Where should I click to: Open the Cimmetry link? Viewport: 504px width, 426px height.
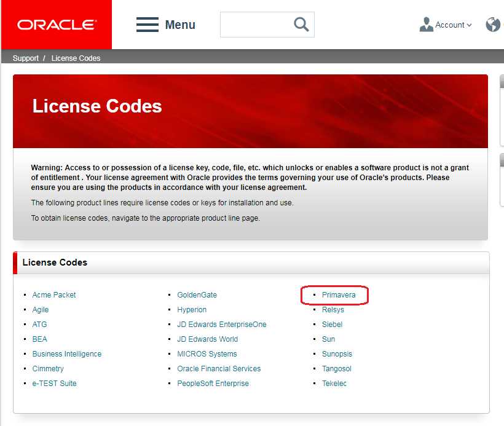tap(48, 369)
